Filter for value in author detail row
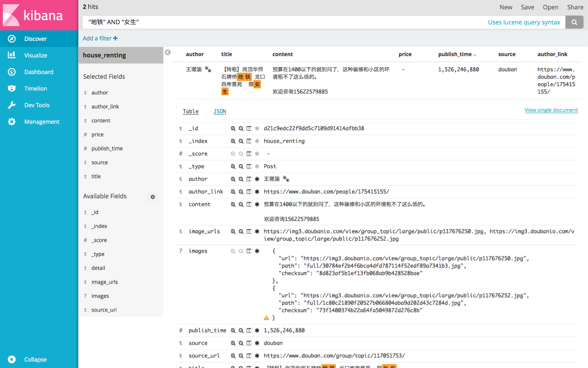 point(233,179)
